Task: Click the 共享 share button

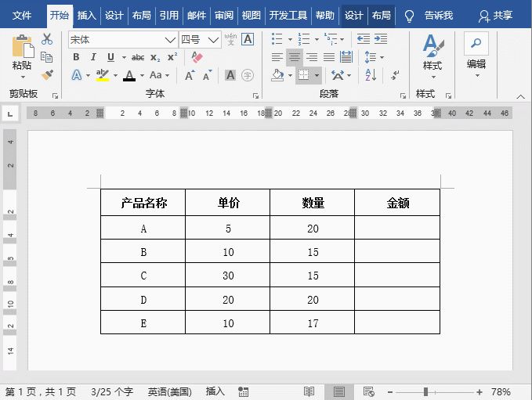Action: 495,16
